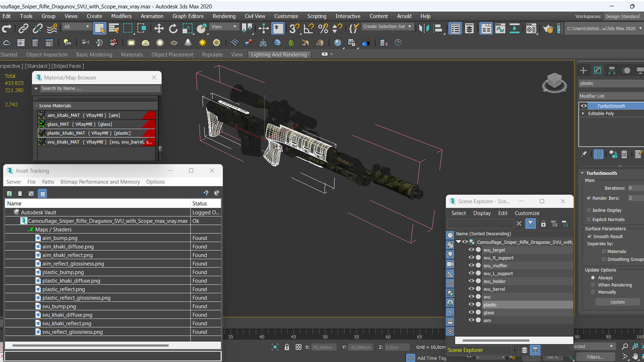644x362 pixels.
Task: Click the Scene Explorer filter icon
Action: tap(531, 224)
